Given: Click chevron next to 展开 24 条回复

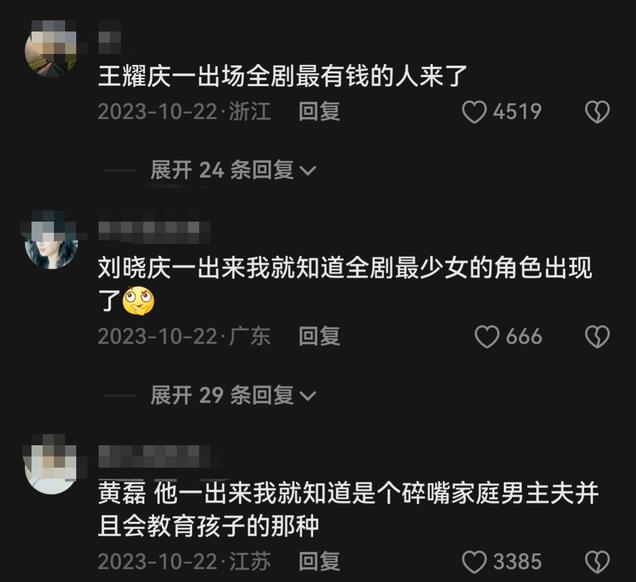Looking at the screenshot, I should coord(308,170).
